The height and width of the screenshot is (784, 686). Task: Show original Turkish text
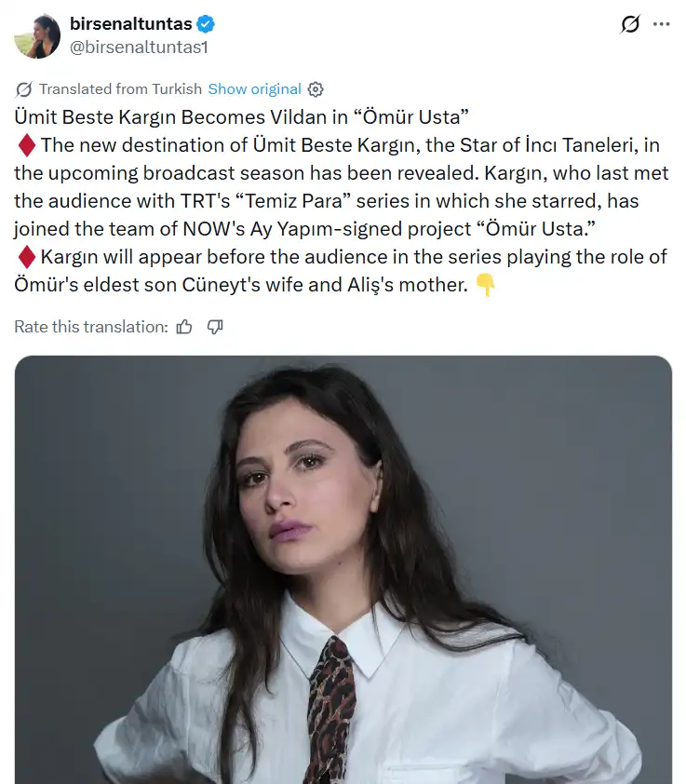254,89
